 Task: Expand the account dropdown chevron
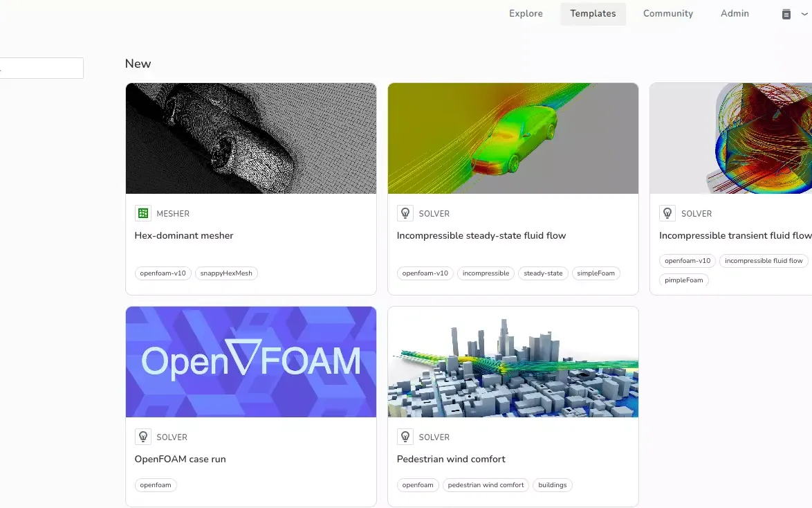(x=804, y=14)
